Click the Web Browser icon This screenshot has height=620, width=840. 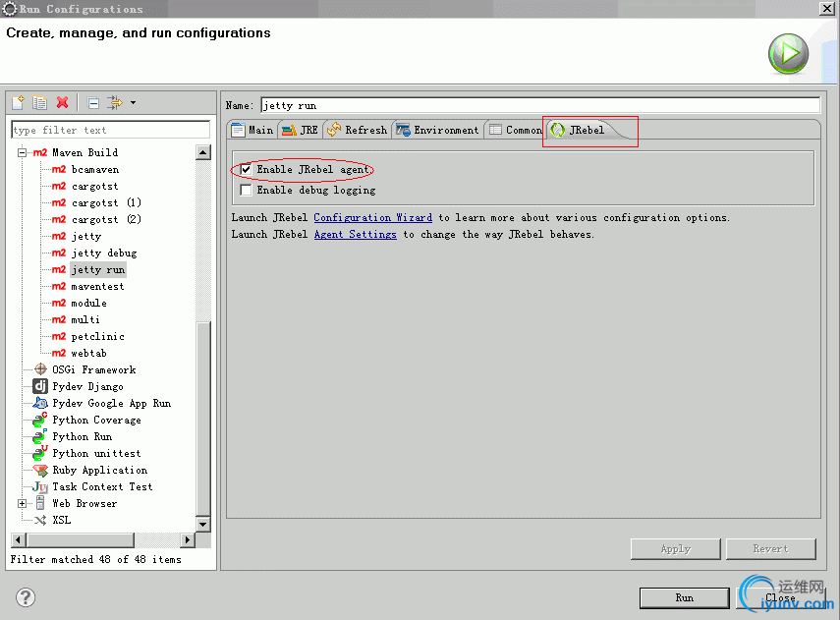40,503
